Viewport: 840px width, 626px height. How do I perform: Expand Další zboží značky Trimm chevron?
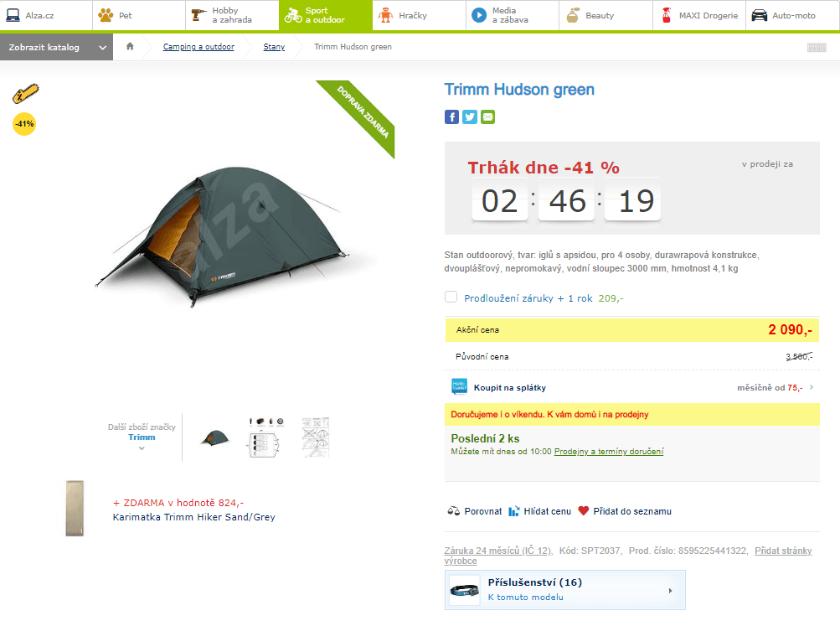point(142,448)
